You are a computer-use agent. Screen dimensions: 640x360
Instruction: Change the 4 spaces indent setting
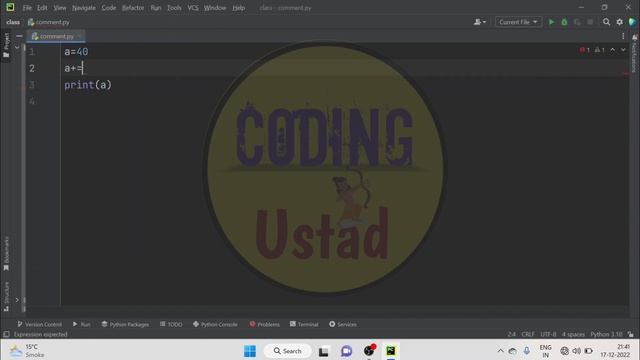coord(573,334)
